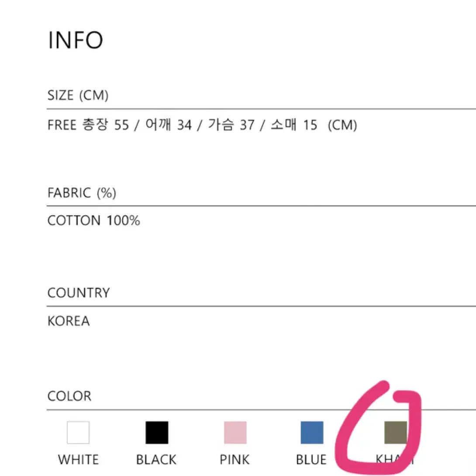Select the white color swatch
Image resolution: width=476 pixels, height=476 pixels.
tap(78, 432)
